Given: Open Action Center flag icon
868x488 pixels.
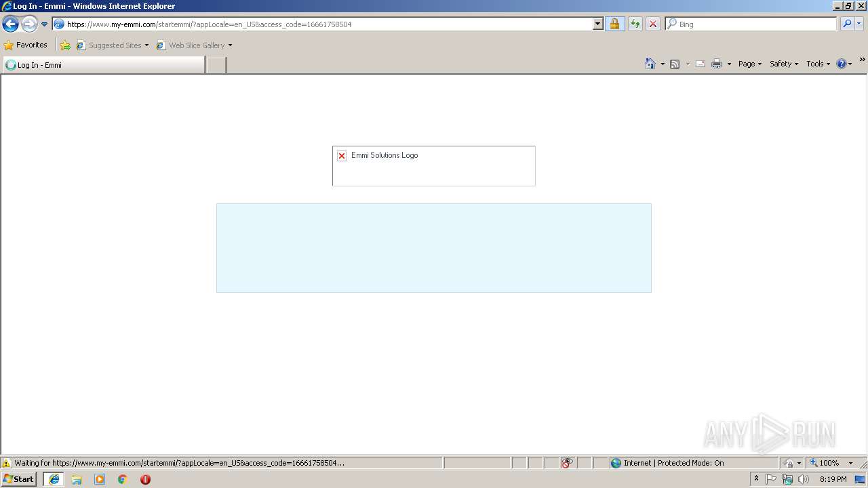Looking at the screenshot, I should (771, 479).
